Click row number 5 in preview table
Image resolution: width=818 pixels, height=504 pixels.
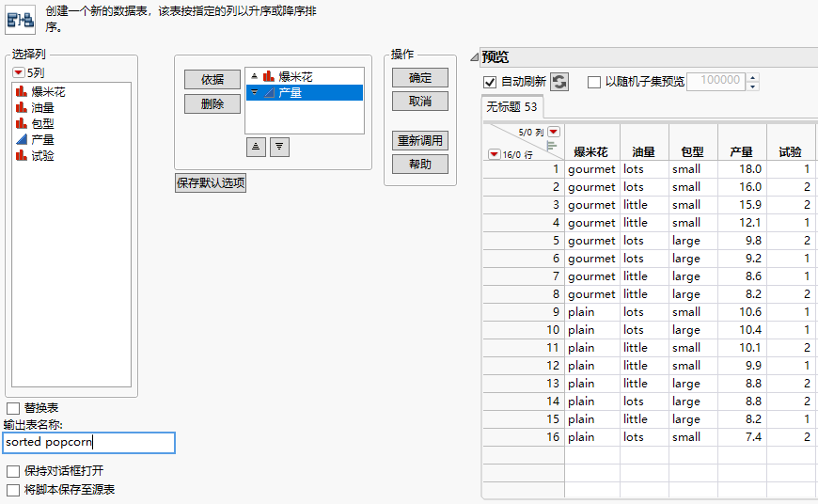(x=556, y=241)
